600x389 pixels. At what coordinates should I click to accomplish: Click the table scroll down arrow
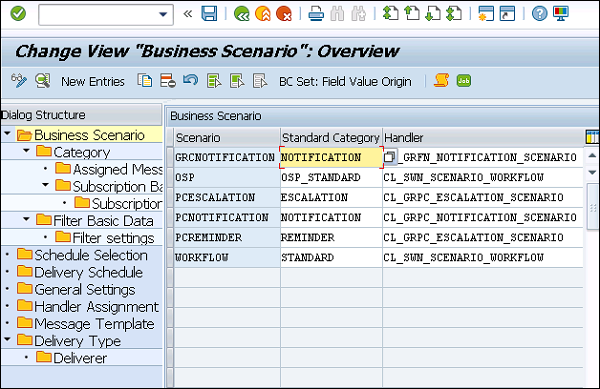point(592,173)
